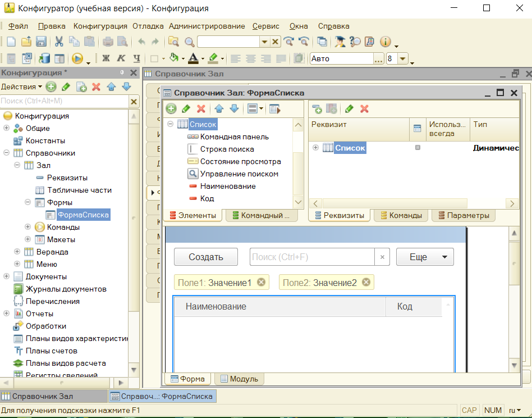This screenshot has width=532, height=418.
Task: Expand the Документы tree node
Action: pos(7,276)
